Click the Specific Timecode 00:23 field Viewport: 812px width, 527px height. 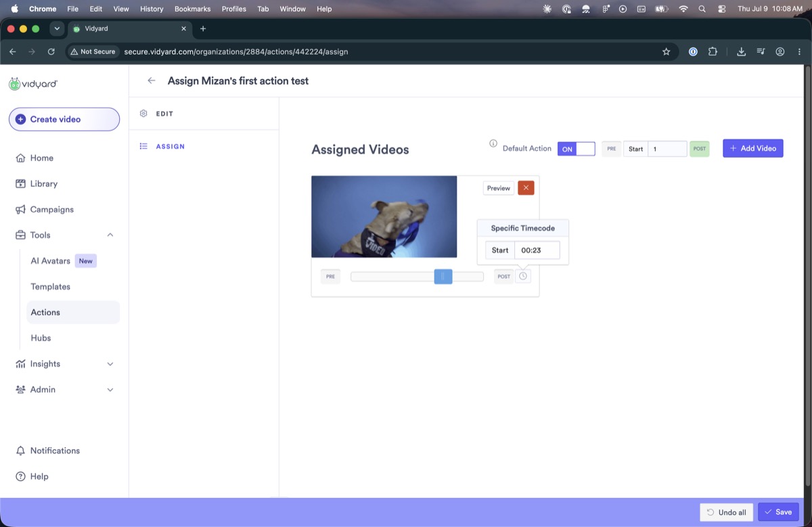pyautogui.click(x=537, y=250)
